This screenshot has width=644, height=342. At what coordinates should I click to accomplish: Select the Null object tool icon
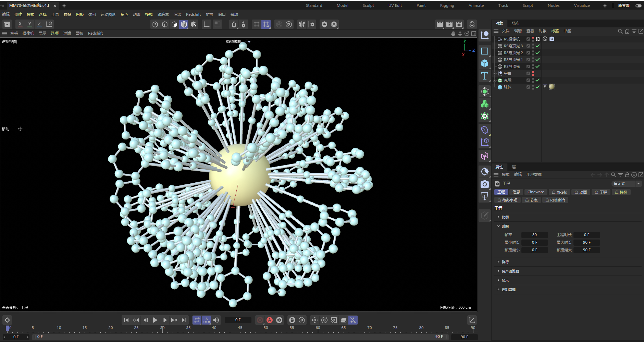pos(485,35)
